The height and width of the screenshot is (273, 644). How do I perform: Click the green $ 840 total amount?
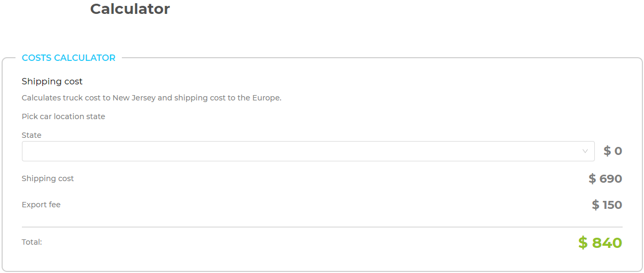[600, 243]
